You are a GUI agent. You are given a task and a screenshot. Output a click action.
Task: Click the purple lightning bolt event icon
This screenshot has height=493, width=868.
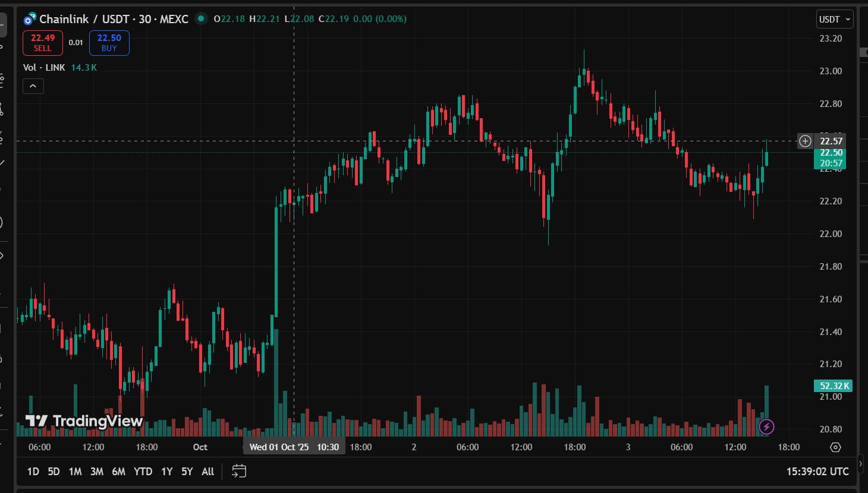(766, 426)
